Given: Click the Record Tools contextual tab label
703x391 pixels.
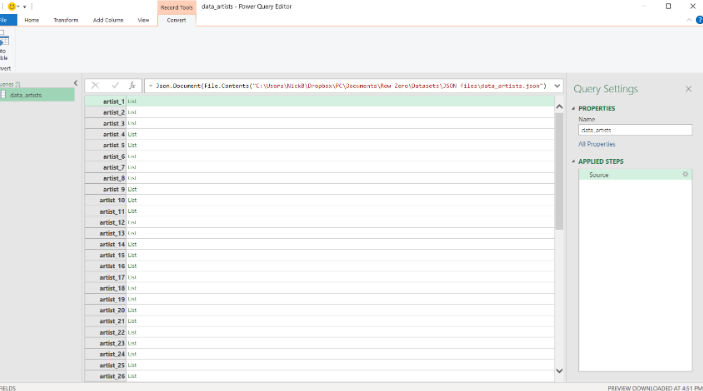Looking at the screenshot, I should 177,8.
